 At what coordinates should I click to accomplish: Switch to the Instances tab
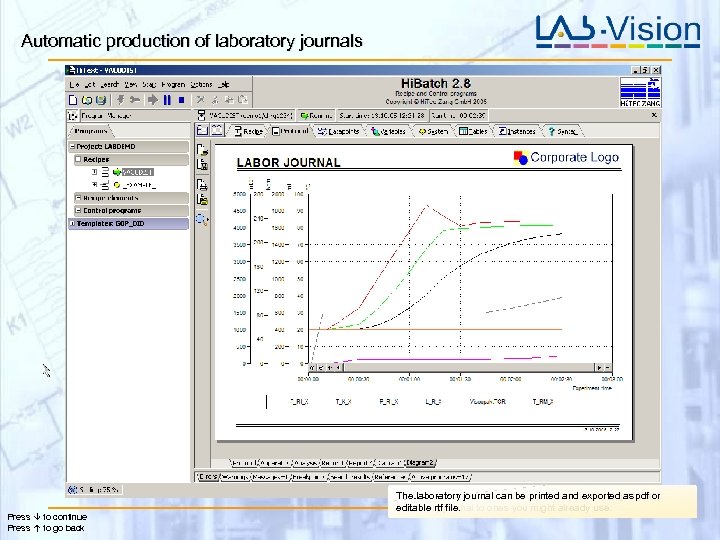[517, 131]
